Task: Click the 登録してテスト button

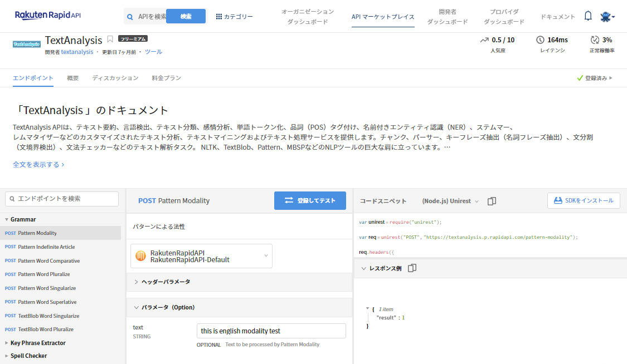Action: (x=310, y=200)
